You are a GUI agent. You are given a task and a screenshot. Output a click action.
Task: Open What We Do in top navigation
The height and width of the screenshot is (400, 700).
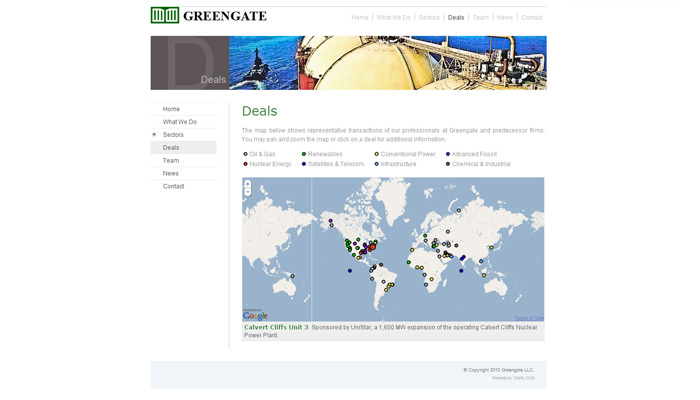[393, 17]
